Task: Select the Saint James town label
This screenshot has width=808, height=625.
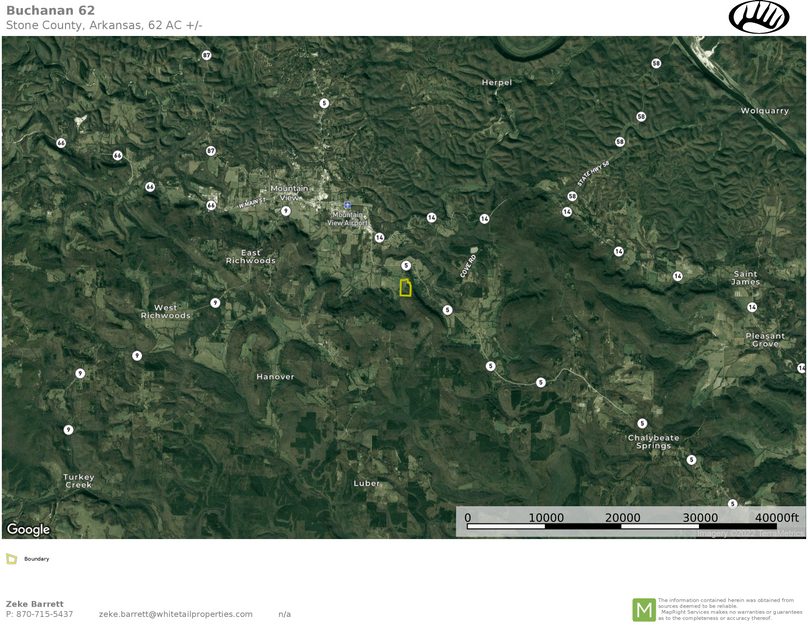Action: point(746,278)
